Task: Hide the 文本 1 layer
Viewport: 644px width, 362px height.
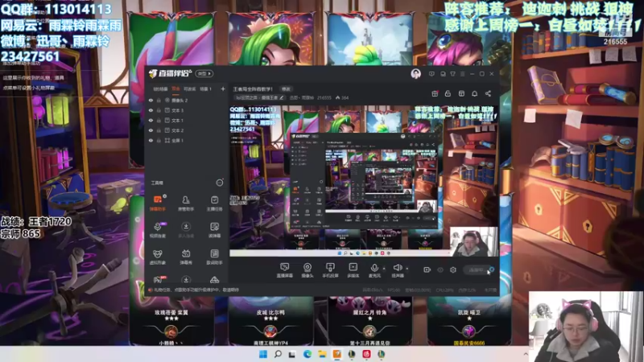Action: point(151,120)
